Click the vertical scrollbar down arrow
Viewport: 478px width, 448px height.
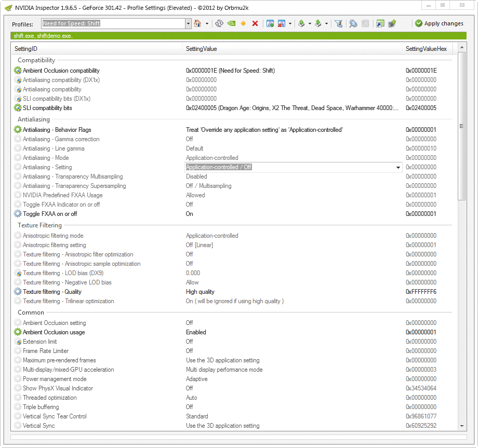462,426
